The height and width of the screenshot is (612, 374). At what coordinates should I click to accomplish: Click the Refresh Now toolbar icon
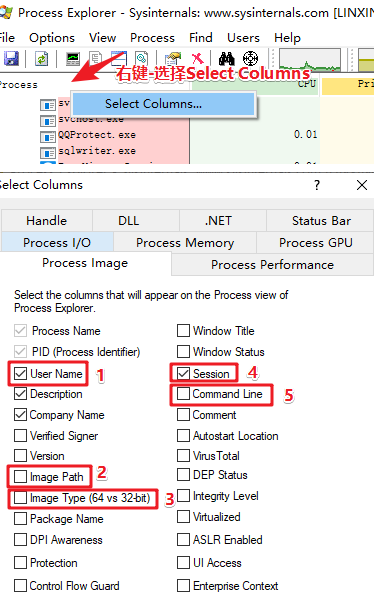[x=41, y=59]
